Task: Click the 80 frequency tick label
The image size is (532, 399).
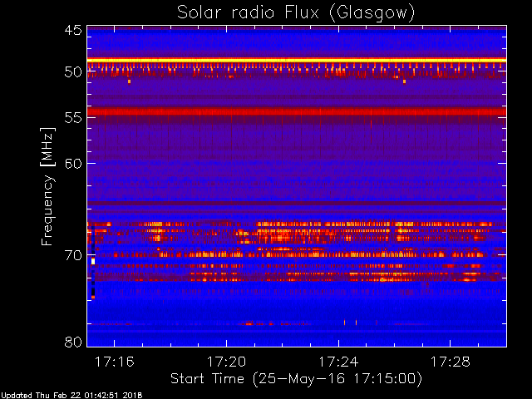Action: point(73,342)
